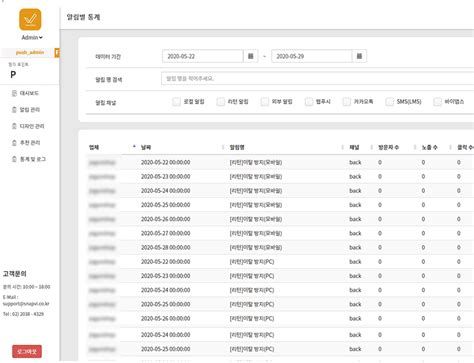Open calendar picker for end date

(x=359, y=56)
